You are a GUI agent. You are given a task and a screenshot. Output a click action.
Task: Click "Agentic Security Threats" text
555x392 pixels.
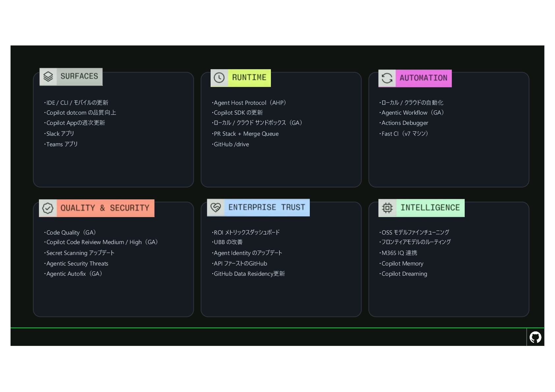76,264
